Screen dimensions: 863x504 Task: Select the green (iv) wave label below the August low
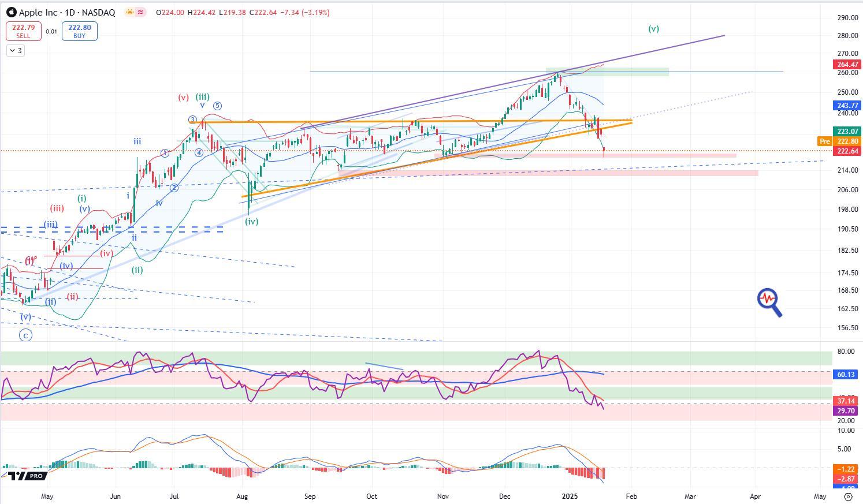(x=251, y=221)
